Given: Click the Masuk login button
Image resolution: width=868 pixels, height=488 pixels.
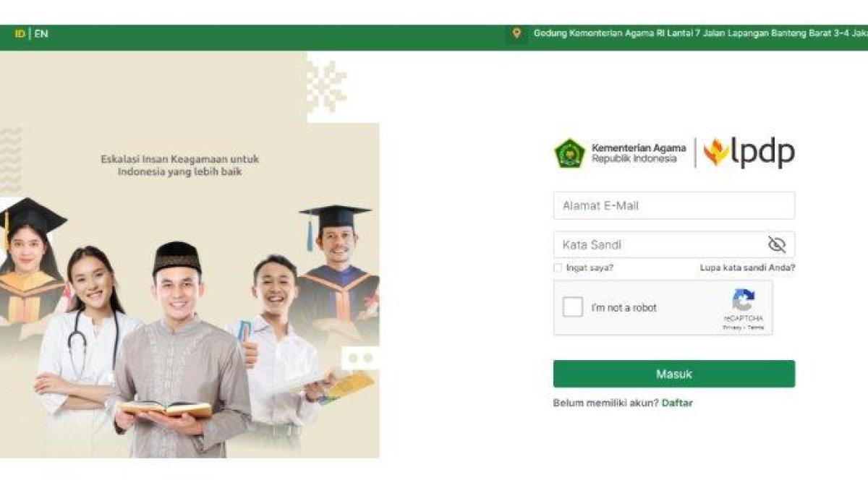Looking at the screenshot, I should 674,374.
